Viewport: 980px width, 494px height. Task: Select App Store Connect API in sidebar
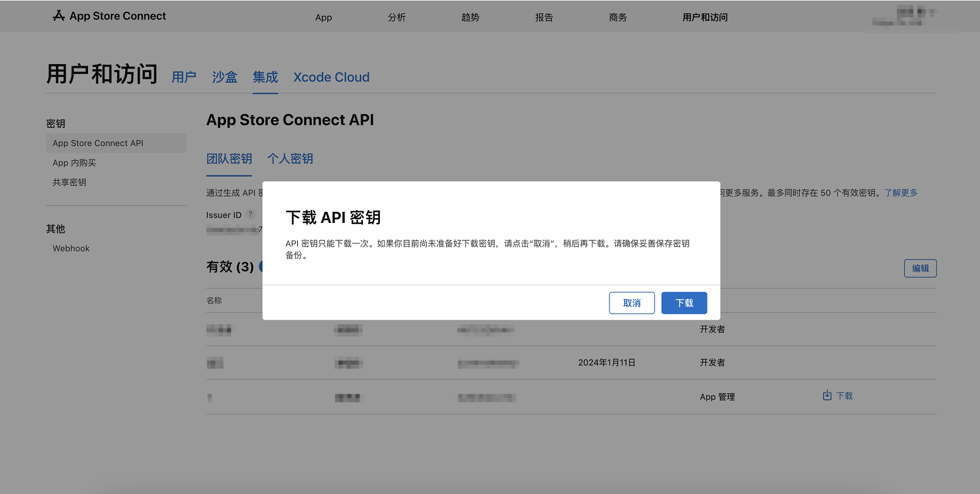click(116, 143)
